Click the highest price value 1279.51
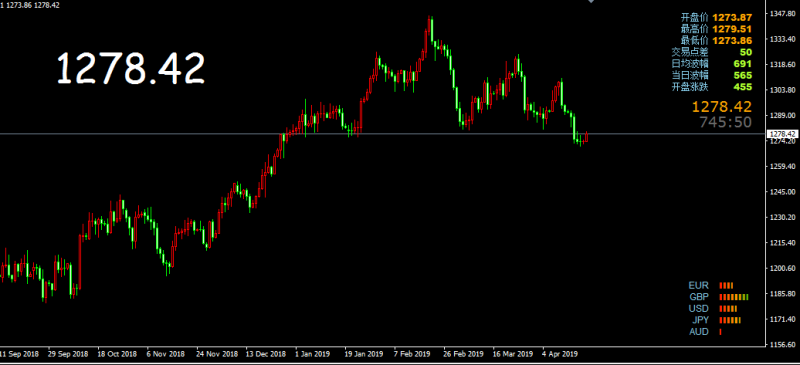Image resolution: width=800 pixels, height=365 pixels. pyautogui.click(x=732, y=29)
